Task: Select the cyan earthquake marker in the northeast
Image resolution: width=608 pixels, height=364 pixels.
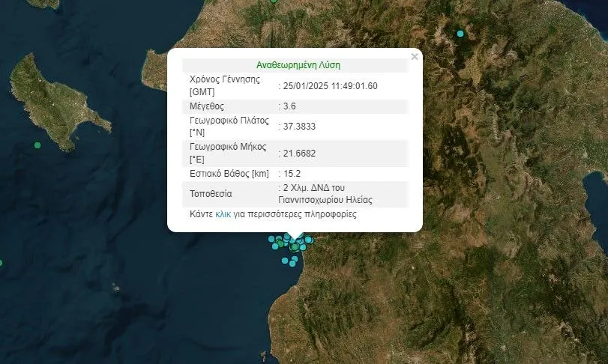Action: click(460, 33)
